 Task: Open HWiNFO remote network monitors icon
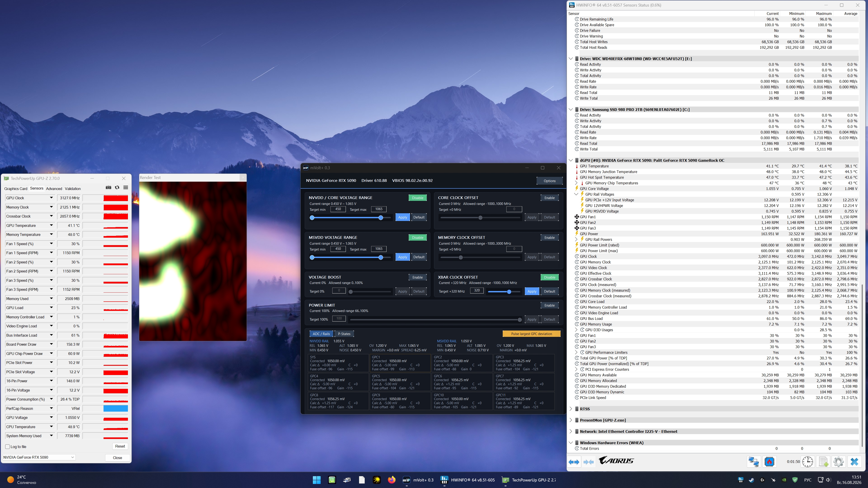coord(754,461)
